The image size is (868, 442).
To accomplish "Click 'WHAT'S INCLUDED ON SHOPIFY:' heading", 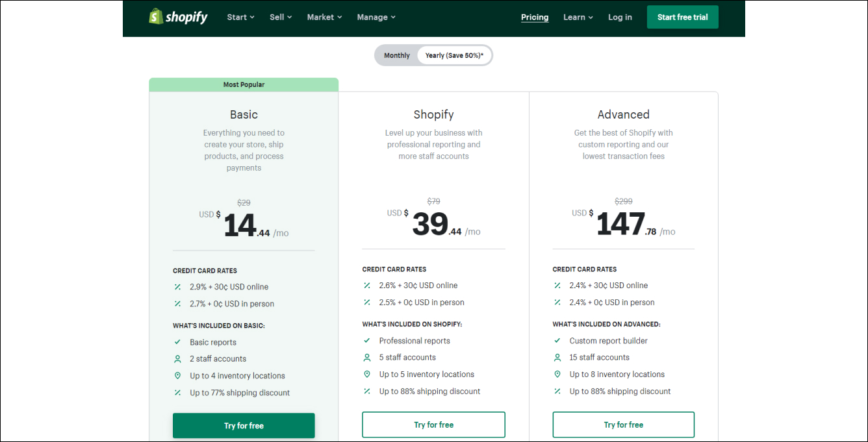I will point(412,325).
